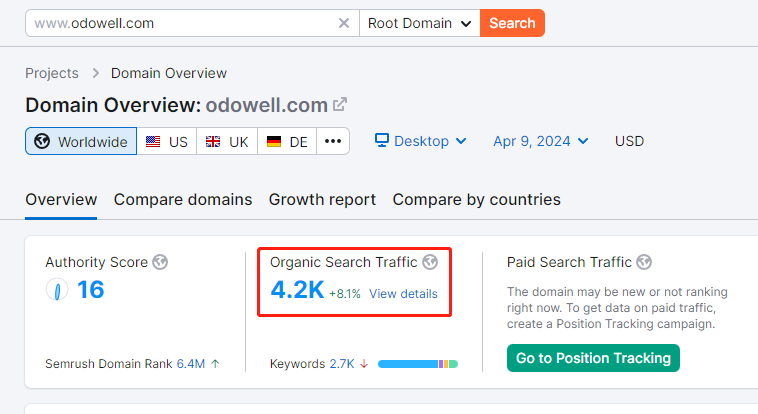
Task: Click the US flag icon
Action: pos(153,141)
